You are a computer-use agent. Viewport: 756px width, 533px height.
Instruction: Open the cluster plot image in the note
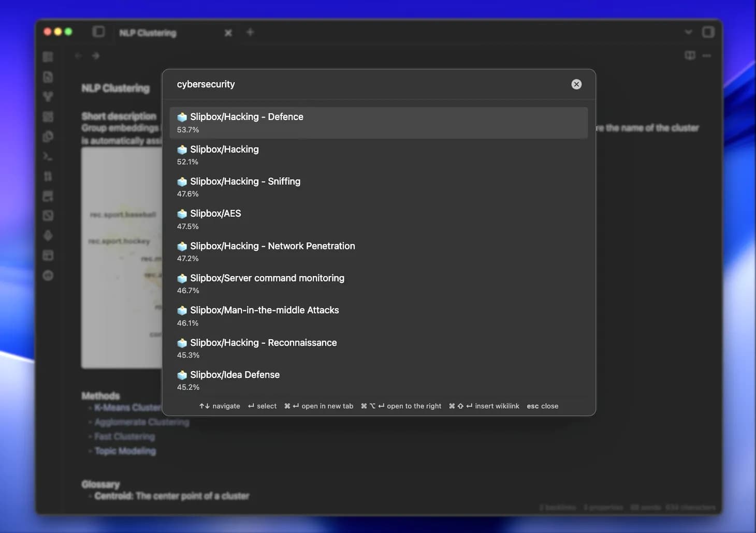(122, 258)
